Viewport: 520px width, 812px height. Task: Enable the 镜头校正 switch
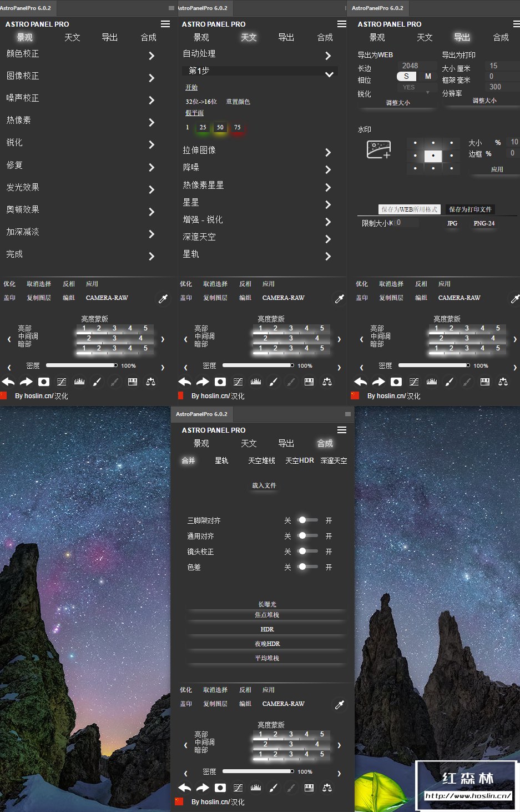point(307,552)
